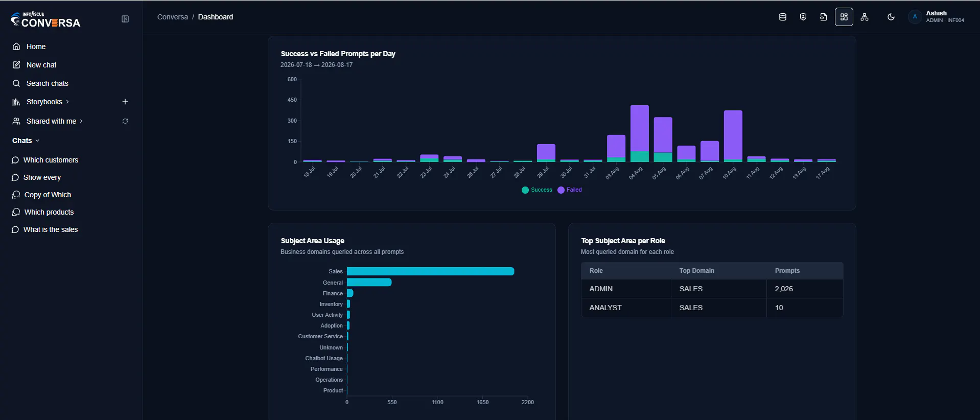Click SALES domain in ADMIN row
The height and width of the screenshot is (420, 980).
(691, 289)
